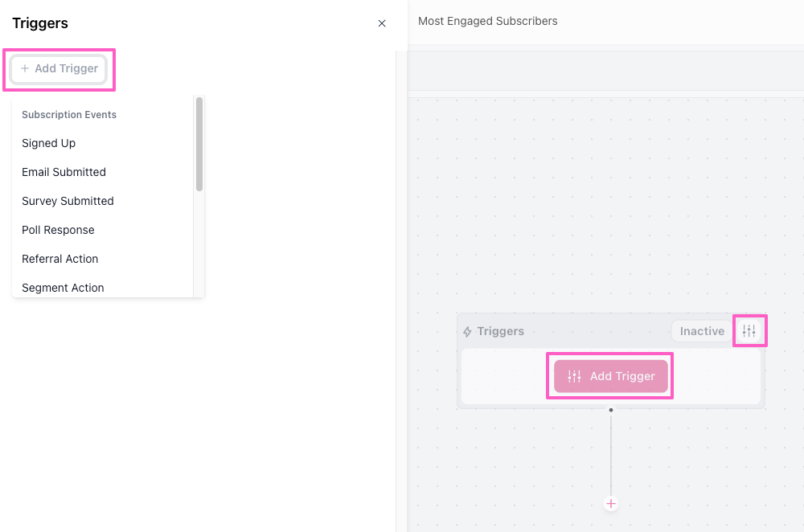Click the Triggers panel heading
This screenshot has height=532, width=804.
point(40,23)
